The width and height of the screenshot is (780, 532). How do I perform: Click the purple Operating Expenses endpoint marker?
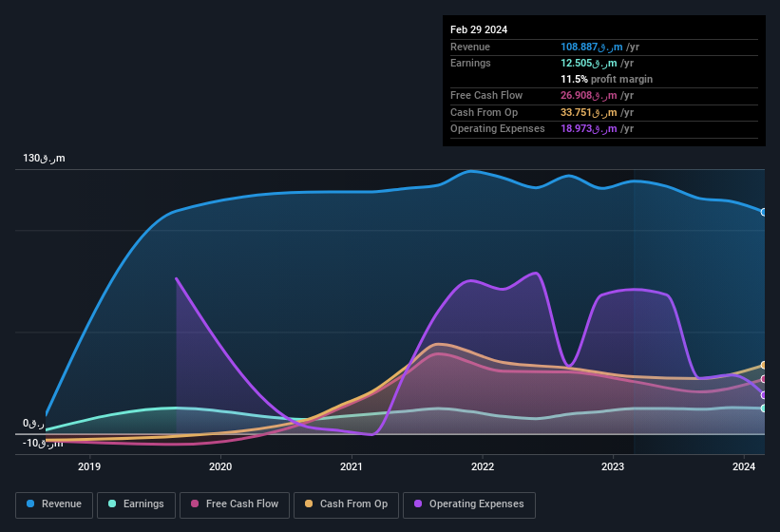(764, 395)
